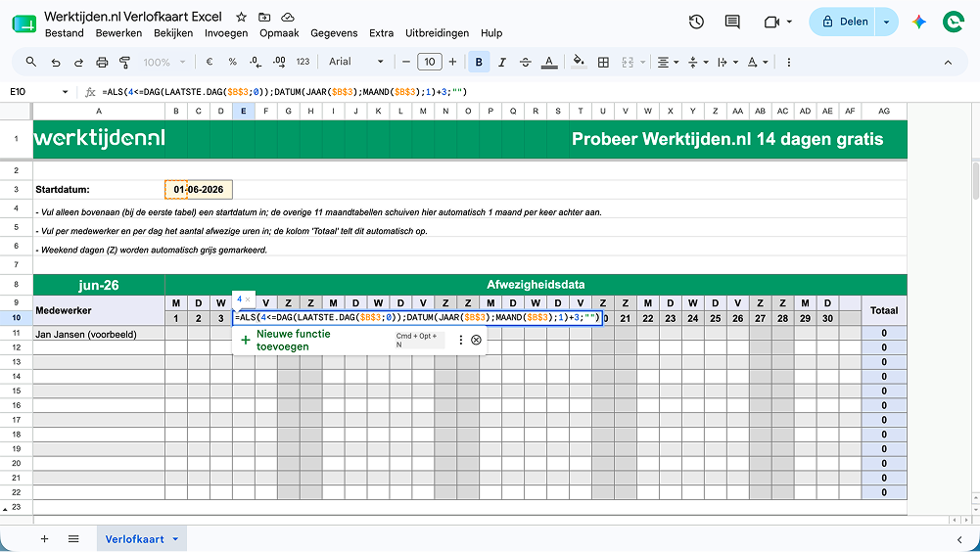Toggle strikethrough formatting
The image size is (980, 552).
pyautogui.click(x=526, y=62)
